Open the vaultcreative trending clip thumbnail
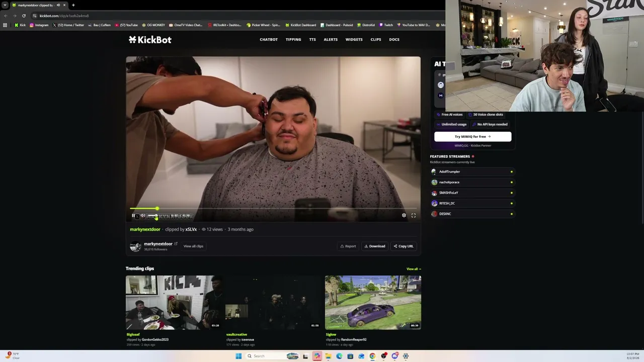The width and height of the screenshot is (644, 362). coord(273,302)
